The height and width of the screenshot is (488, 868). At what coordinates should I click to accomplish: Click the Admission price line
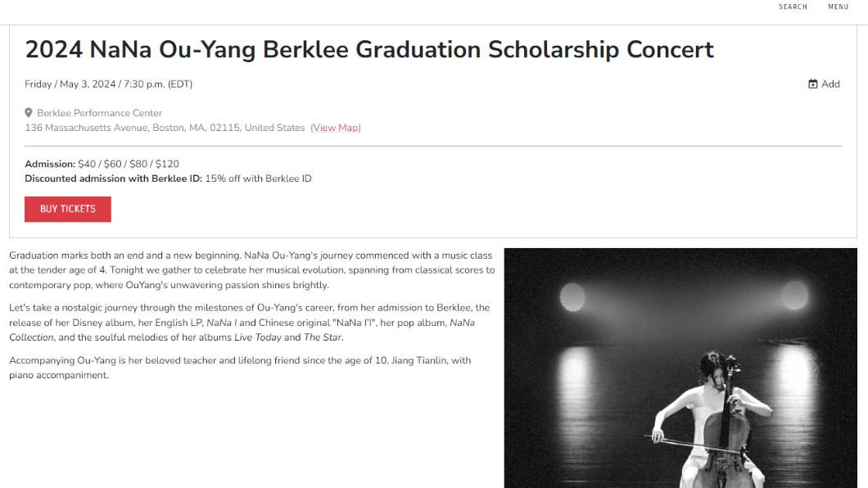102,164
